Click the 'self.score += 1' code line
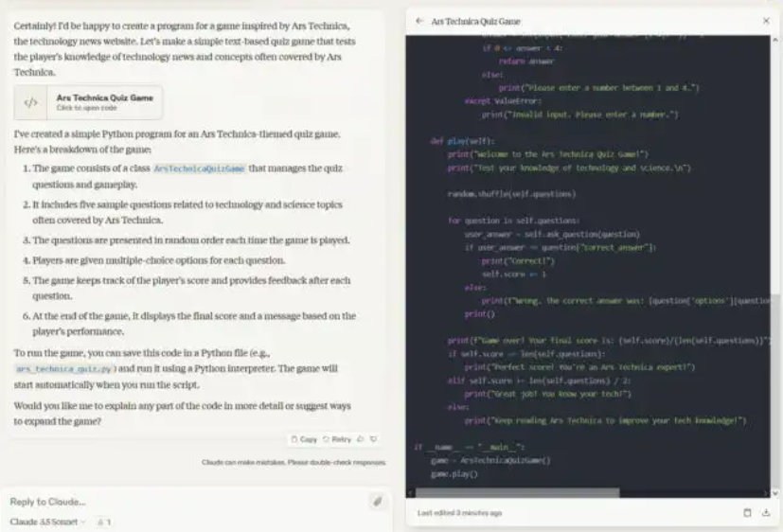This screenshot has height=532, width=783. (x=514, y=275)
